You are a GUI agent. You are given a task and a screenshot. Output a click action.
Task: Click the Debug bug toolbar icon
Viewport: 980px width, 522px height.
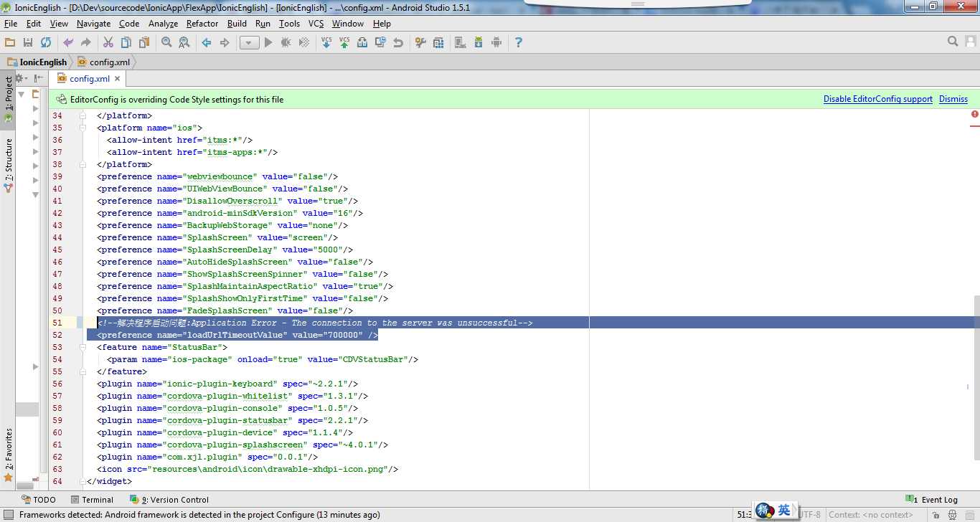(x=286, y=43)
